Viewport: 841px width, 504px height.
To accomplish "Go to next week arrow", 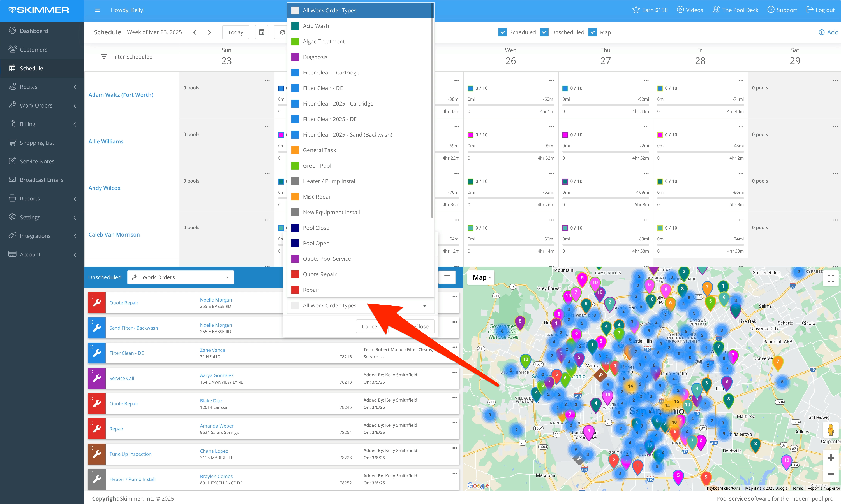I will point(209,32).
